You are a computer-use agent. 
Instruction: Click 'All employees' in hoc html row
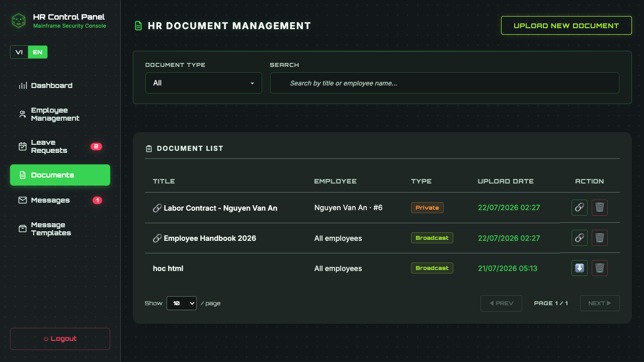pos(338,268)
